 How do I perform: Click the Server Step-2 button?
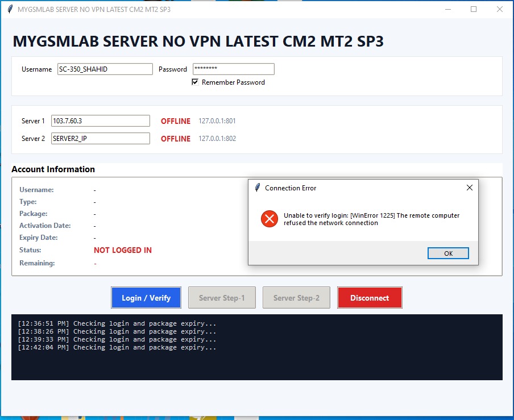pos(296,297)
